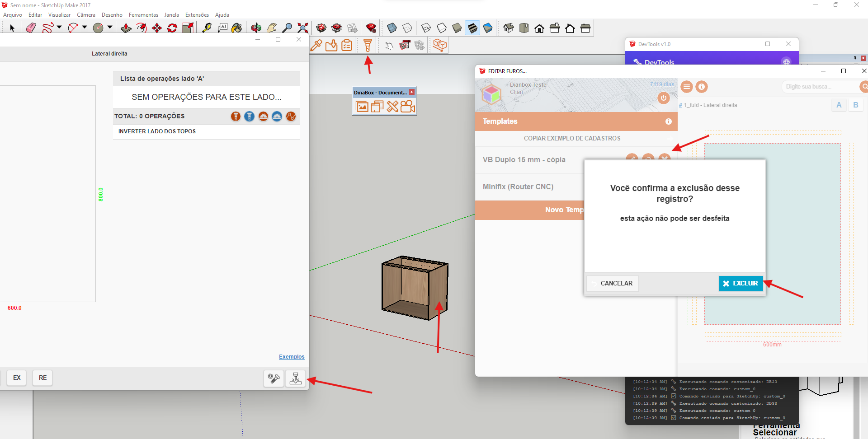Expand the circle shape tool dropdown
The image size is (868, 439).
110,28
